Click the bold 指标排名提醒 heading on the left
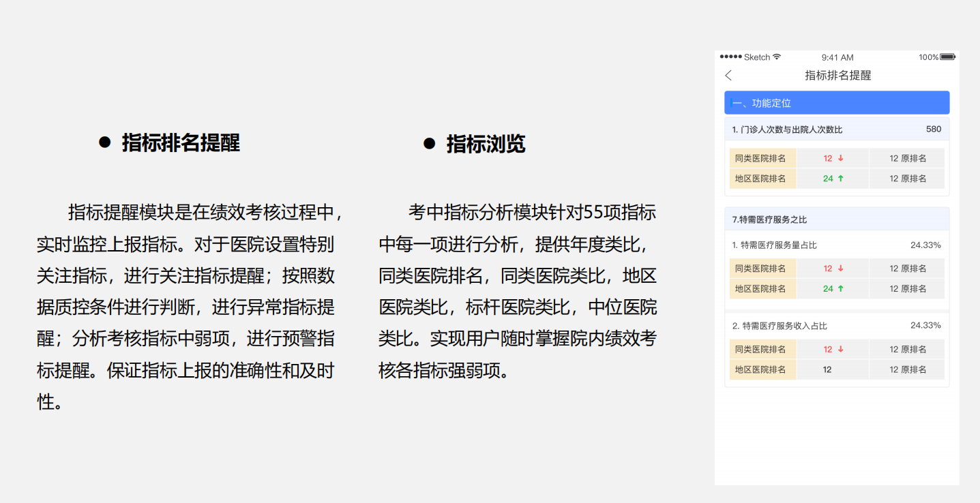980x503 pixels. (x=181, y=142)
